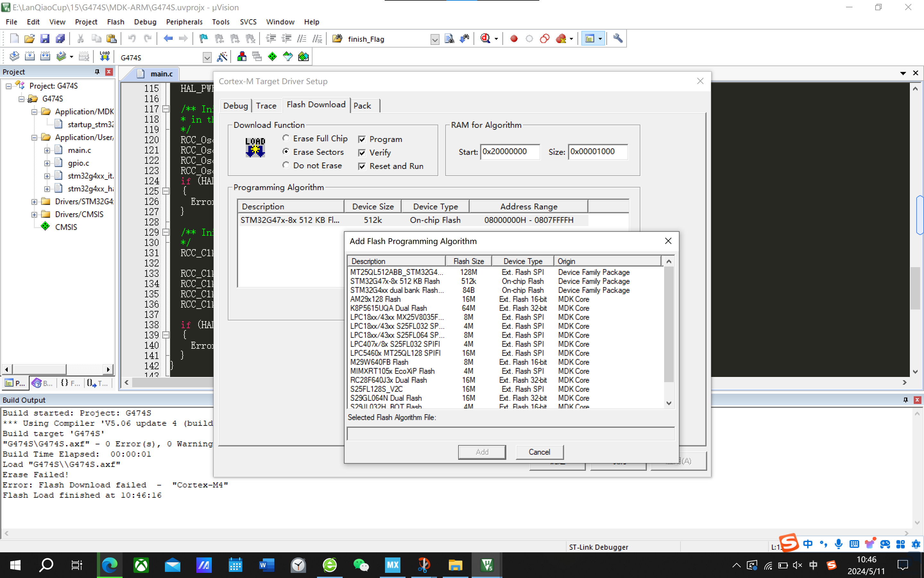This screenshot has width=924, height=578.
Task: Click the Paste toolbar icon
Action: click(x=112, y=39)
